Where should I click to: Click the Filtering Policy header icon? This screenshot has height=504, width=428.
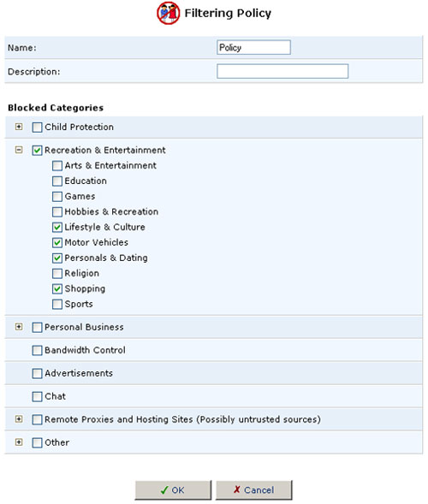[x=168, y=13]
